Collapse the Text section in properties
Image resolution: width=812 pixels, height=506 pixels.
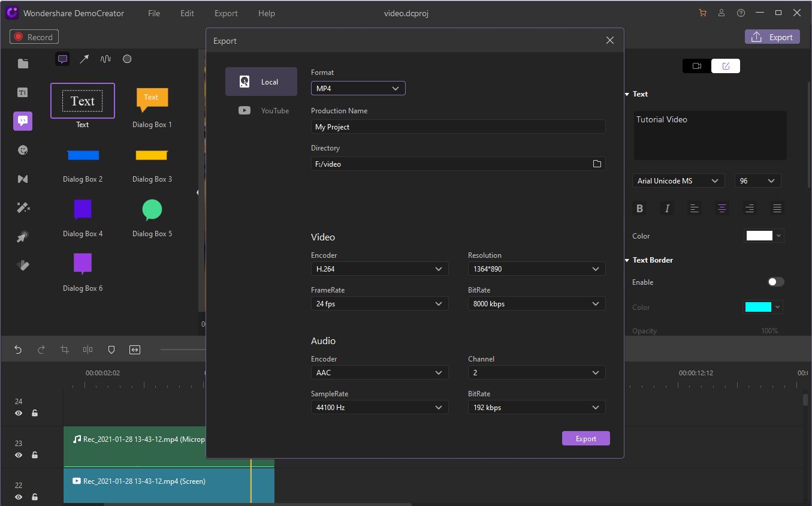[627, 94]
